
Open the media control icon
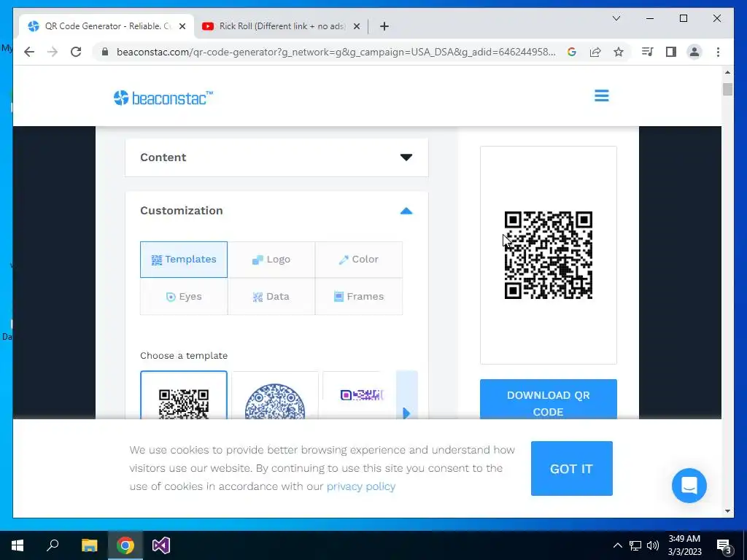(x=647, y=52)
